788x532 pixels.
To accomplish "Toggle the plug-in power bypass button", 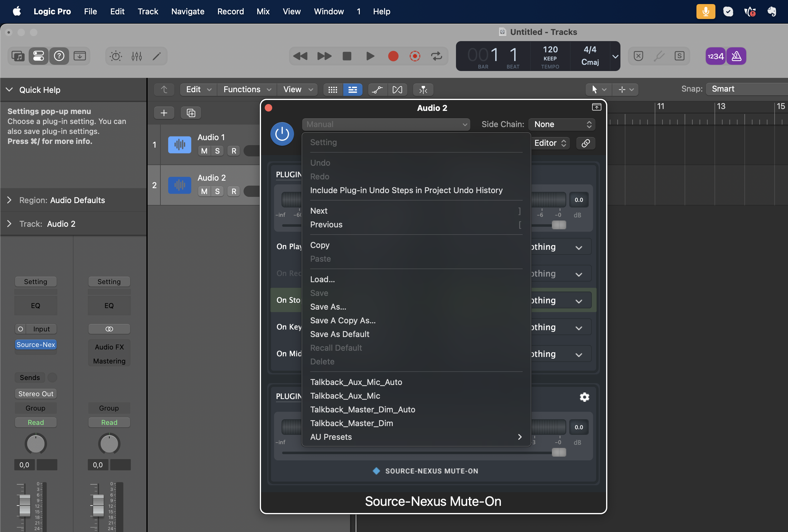I will click(x=282, y=134).
